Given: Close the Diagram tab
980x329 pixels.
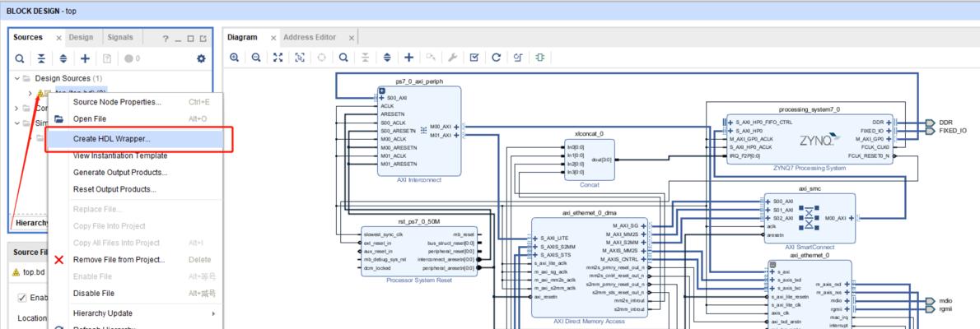Looking at the screenshot, I should (273, 38).
